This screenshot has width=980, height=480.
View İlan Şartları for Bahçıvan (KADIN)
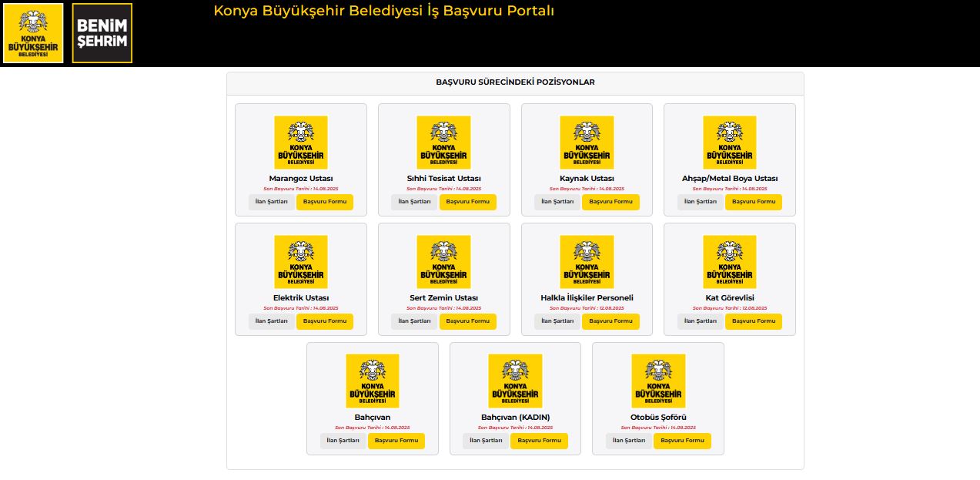pyautogui.click(x=486, y=441)
